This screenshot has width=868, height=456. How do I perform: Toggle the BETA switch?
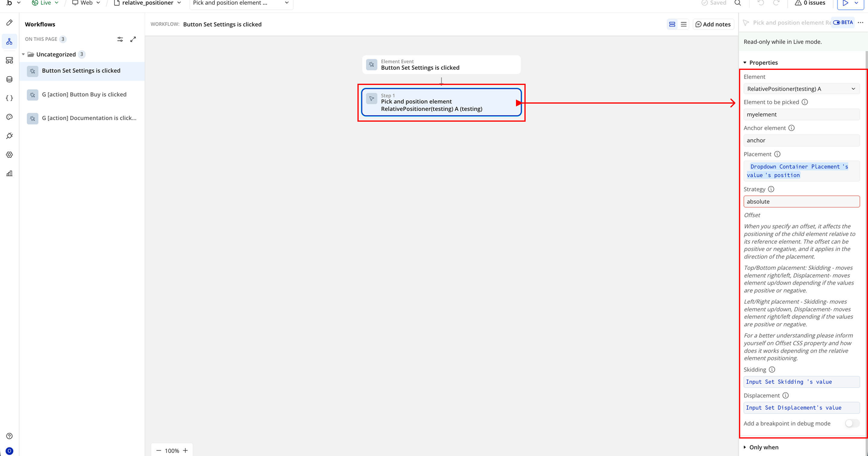pos(837,23)
